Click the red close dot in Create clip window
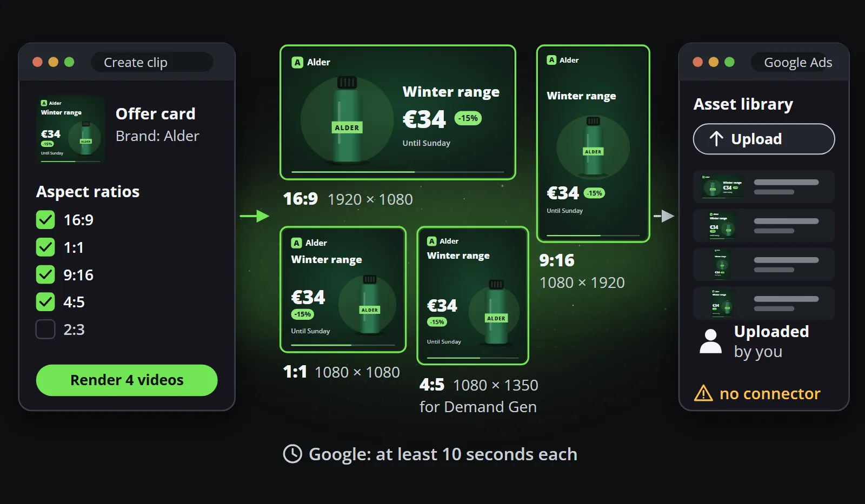The width and height of the screenshot is (865, 504). click(x=37, y=62)
